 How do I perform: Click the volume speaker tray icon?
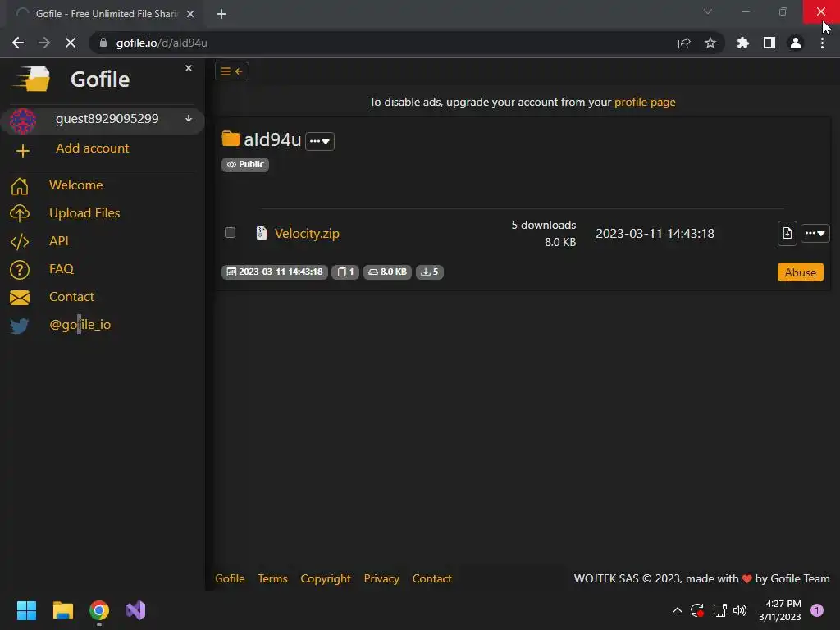coord(740,610)
